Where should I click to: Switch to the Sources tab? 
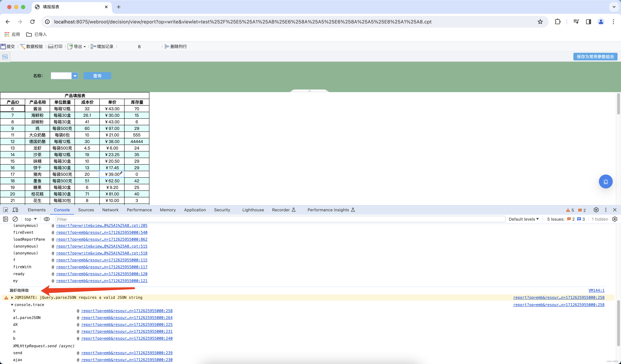coord(86,210)
